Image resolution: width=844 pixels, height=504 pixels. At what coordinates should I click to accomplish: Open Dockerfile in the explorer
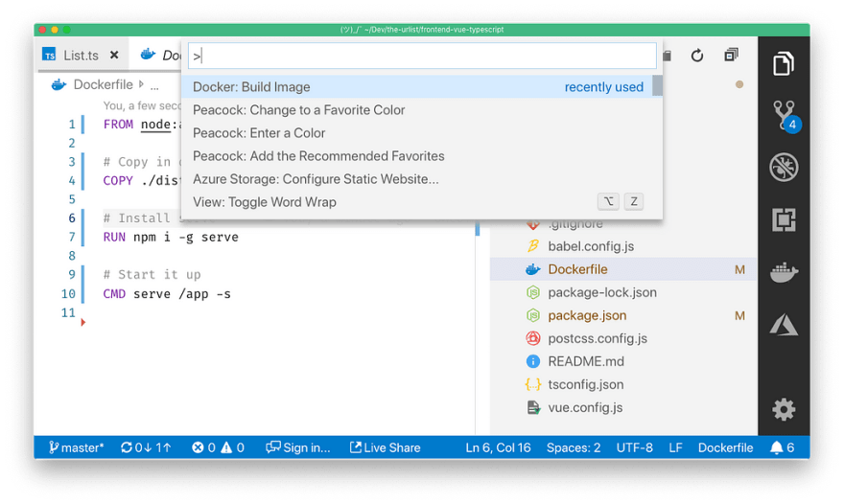(623, 269)
